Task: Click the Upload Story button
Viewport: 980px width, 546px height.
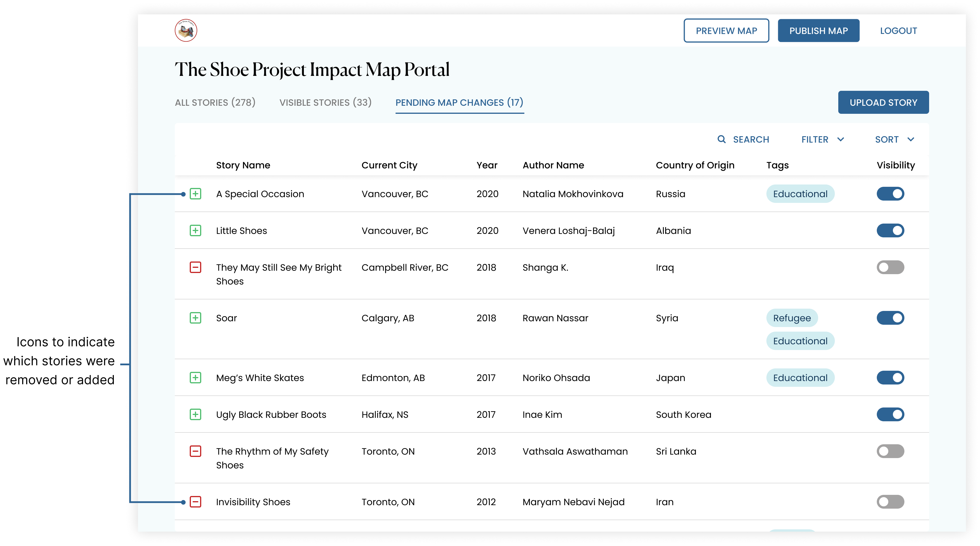Action: point(883,102)
